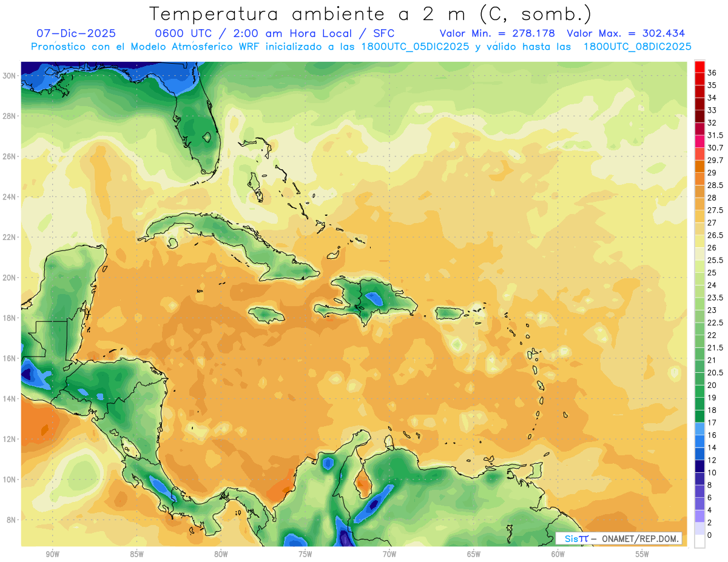Click legend value 20.5
This screenshot has height=562, width=728.
click(x=715, y=373)
